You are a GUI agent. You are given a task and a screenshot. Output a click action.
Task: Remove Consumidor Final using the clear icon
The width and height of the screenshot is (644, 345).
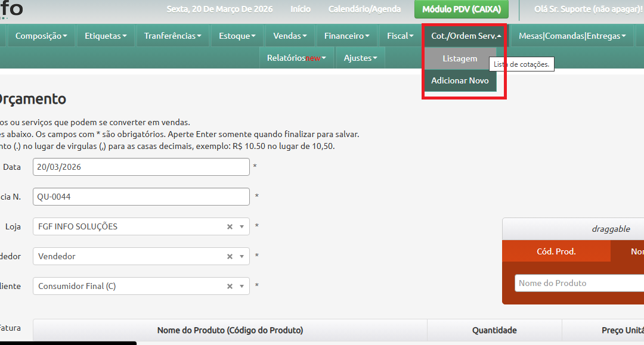[230, 286]
